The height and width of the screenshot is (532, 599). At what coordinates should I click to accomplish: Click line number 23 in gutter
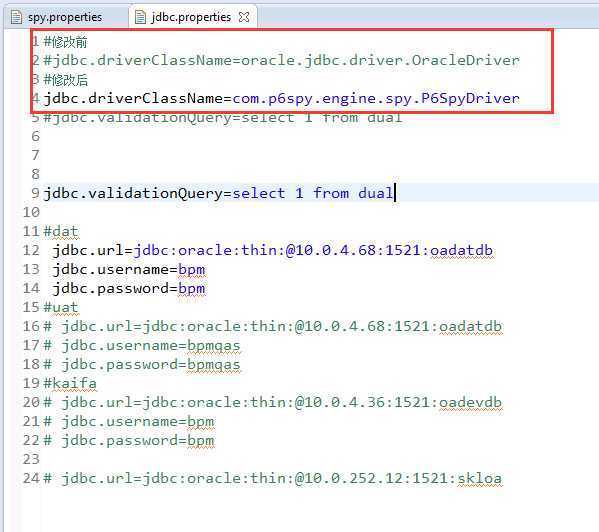pyautogui.click(x=31, y=459)
